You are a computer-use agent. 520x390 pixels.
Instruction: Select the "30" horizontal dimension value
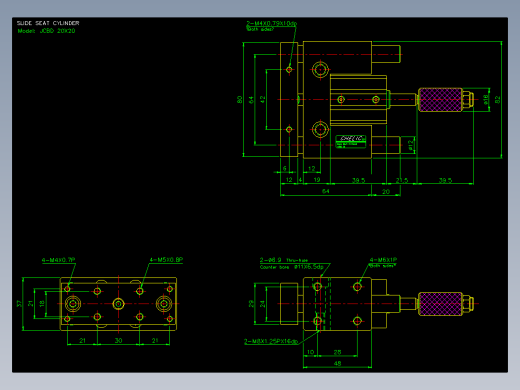pos(118,340)
